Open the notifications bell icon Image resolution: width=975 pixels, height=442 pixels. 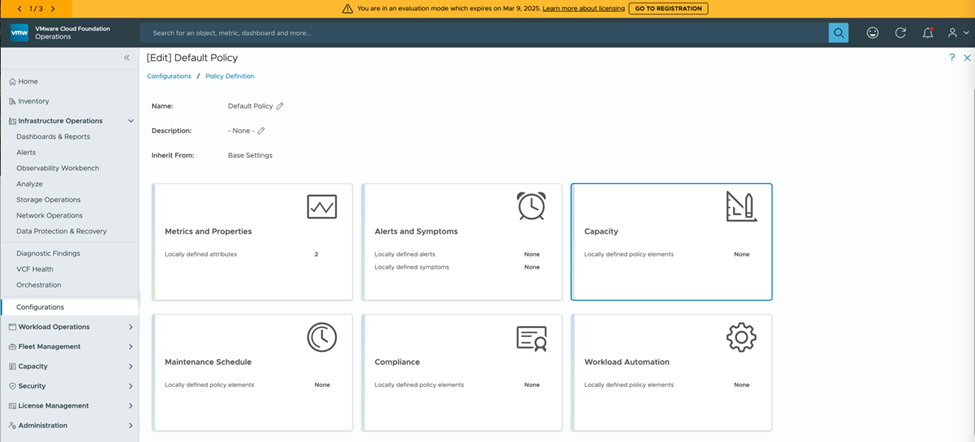tap(927, 33)
